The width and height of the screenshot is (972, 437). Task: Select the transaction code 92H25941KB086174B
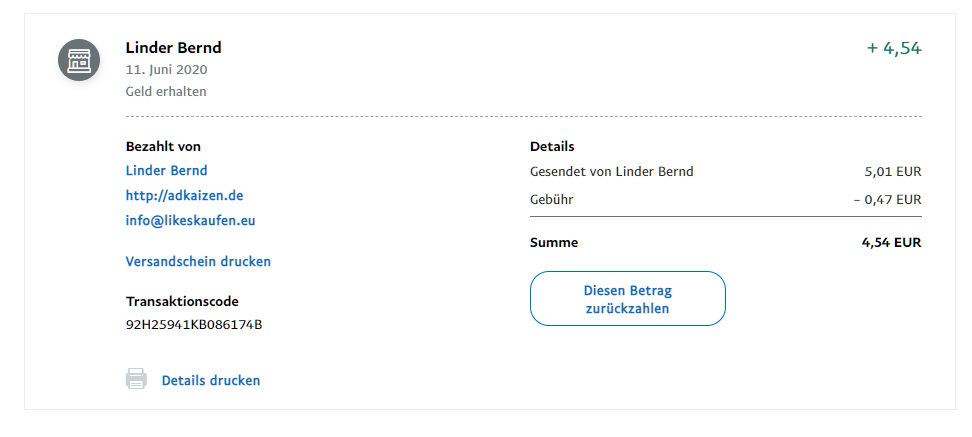[x=194, y=324]
